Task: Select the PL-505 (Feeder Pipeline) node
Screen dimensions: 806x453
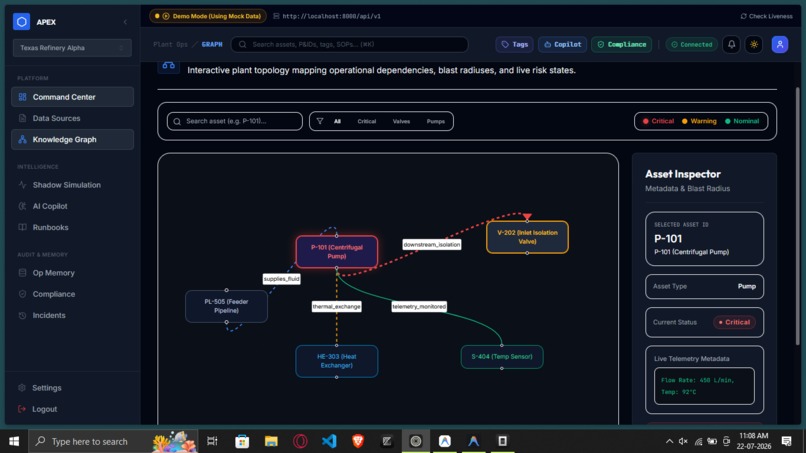Action: click(x=226, y=306)
